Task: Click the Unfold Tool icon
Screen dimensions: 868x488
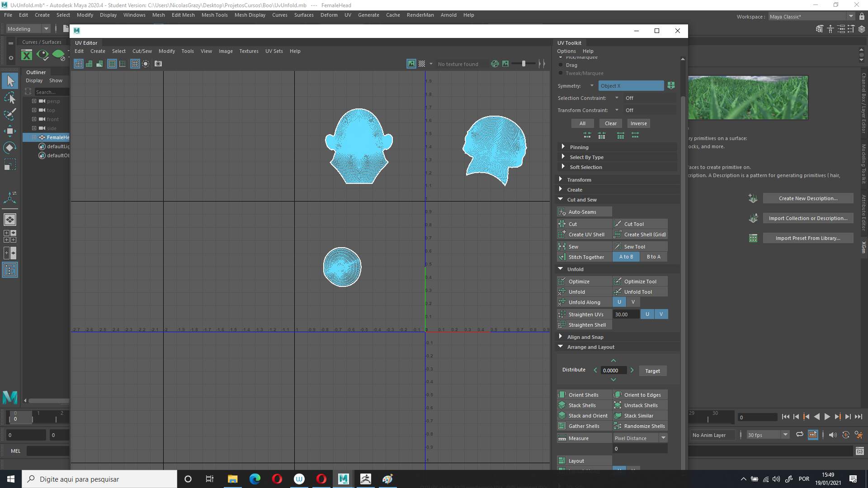Action: coord(618,291)
